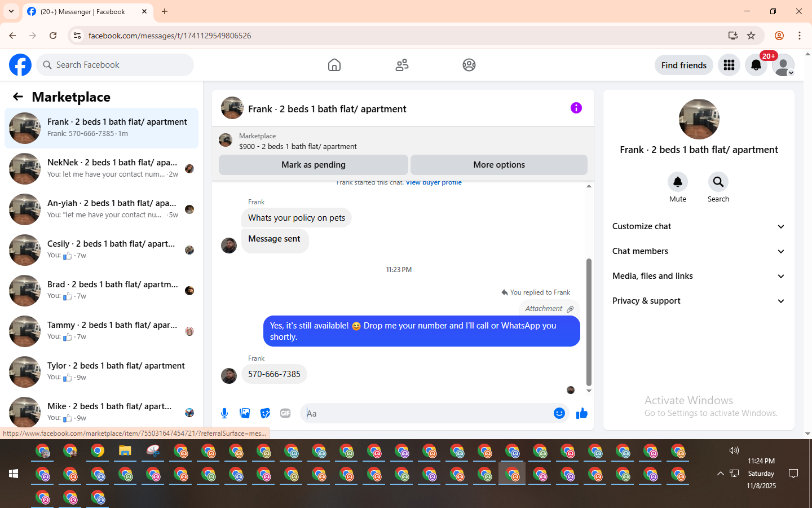The image size is (812, 508).
Task: Choose a sticker icon in composer
Action: point(265,413)
